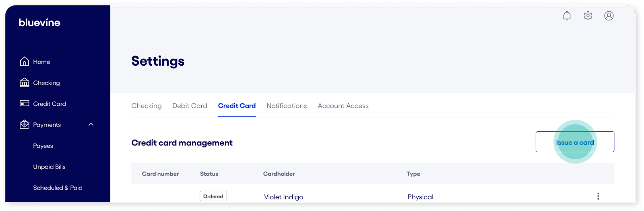
Task: Switch to the Debit Card tab
Action: pyautogui.click(x=190, y=106)
